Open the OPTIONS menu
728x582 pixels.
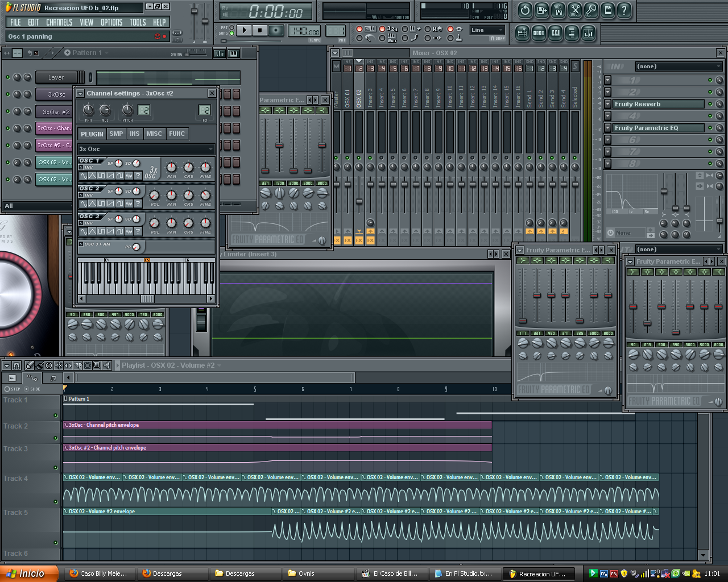111,22
